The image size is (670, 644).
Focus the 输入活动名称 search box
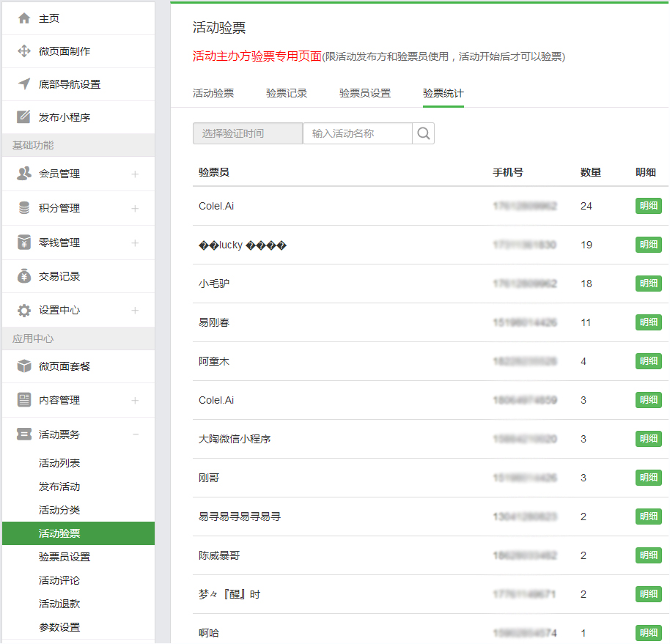click(358, 133)
